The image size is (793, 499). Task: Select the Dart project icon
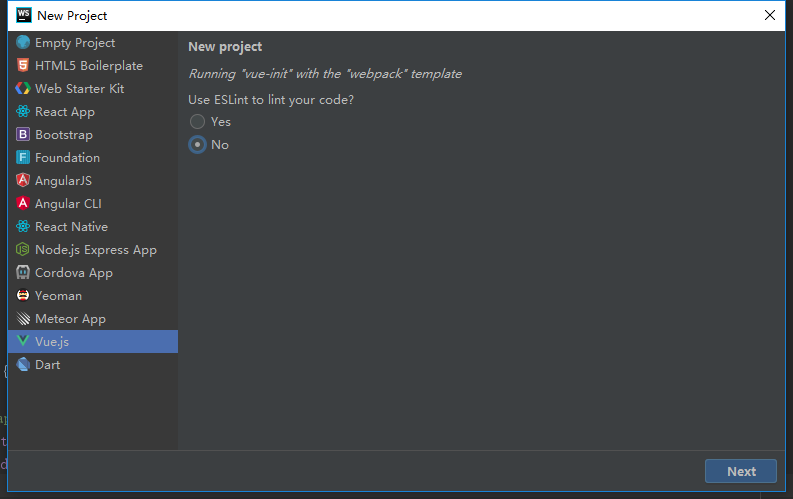[x=23, y=364]
